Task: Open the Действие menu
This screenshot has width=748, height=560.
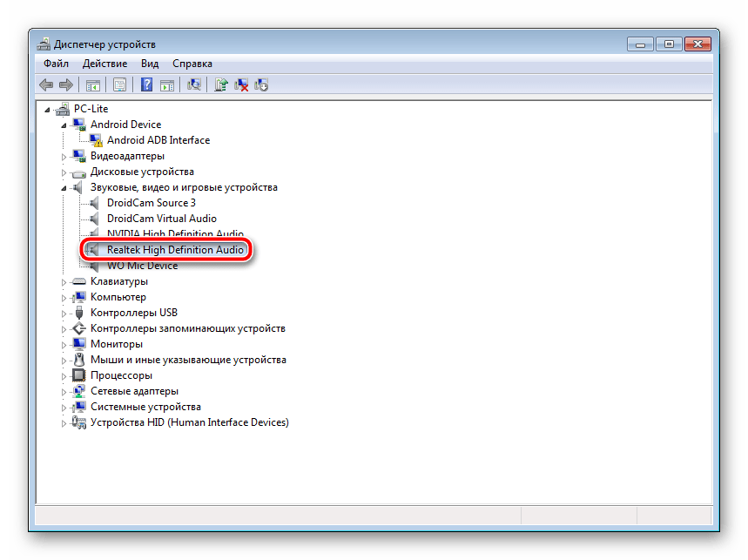Action: point(104,64)
